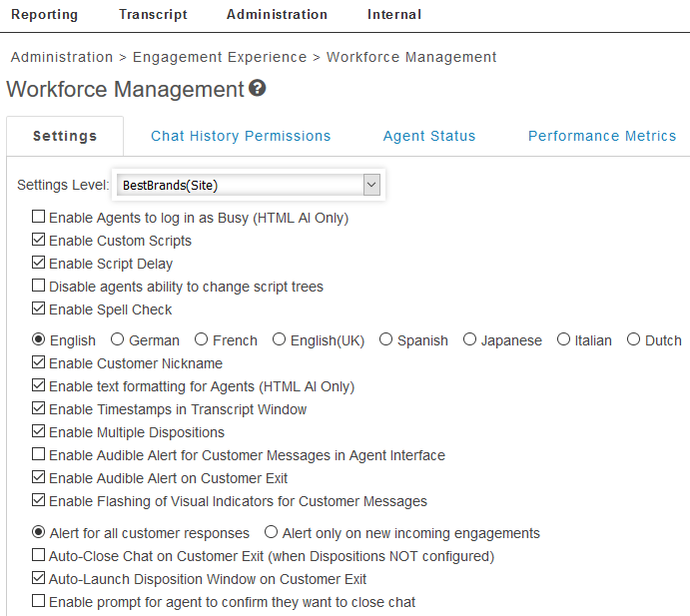The width and height of the screenshot is (690, 616).
Task: Select the German language radio button
Action: point(118,339)
